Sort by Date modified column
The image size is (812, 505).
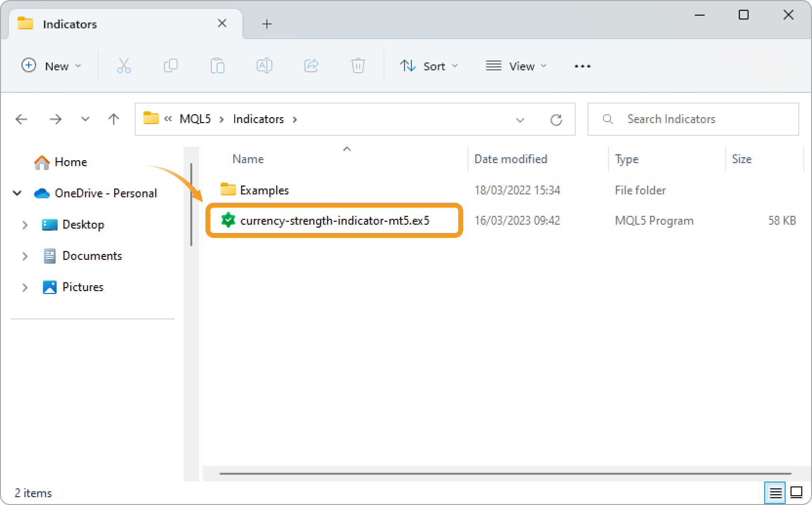click(x=511, y=159)
